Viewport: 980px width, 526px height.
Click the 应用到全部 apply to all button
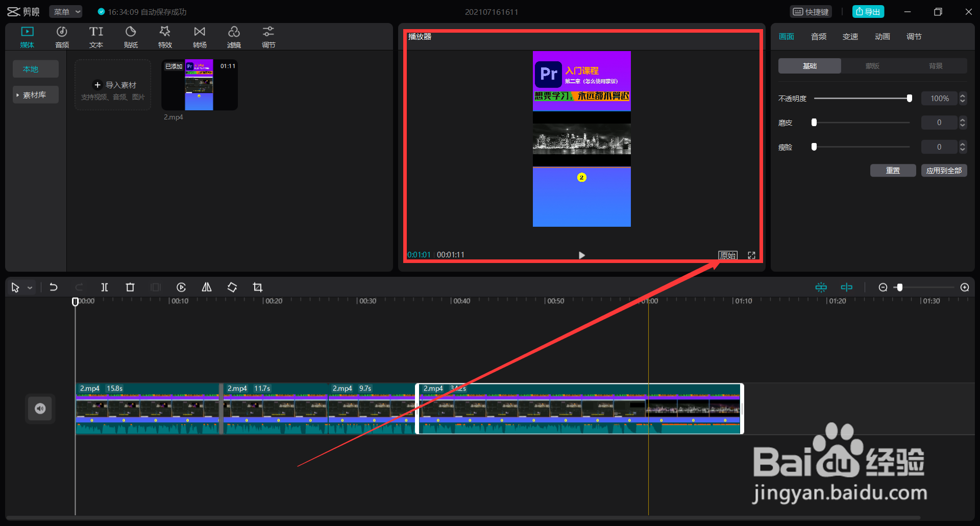coord(944,171)
